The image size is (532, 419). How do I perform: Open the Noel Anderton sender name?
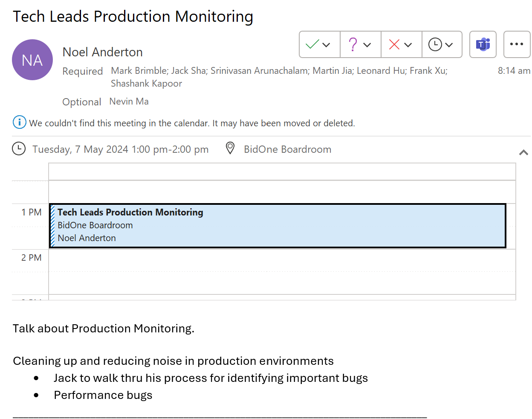coord(103,52)
